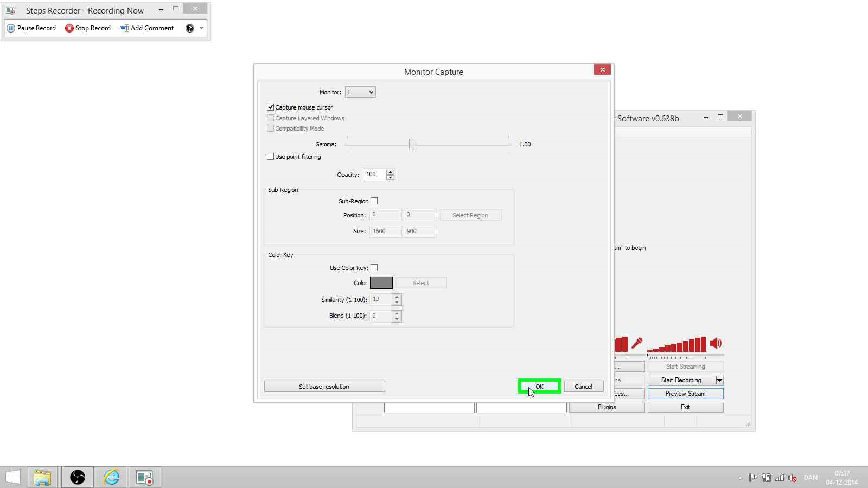This screenshot has height=488, width=868.
Task: Click Stop Record in Steps Recorder
Action: coord(88,28)
